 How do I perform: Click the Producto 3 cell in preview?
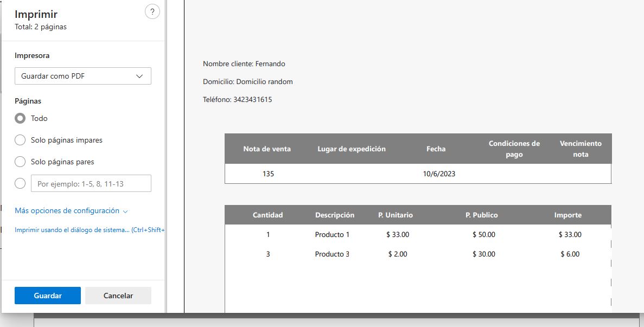pos(332,254)
